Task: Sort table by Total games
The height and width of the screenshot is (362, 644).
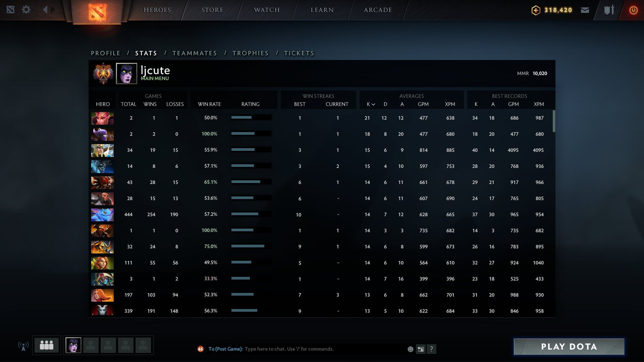Action: [128, 104]
